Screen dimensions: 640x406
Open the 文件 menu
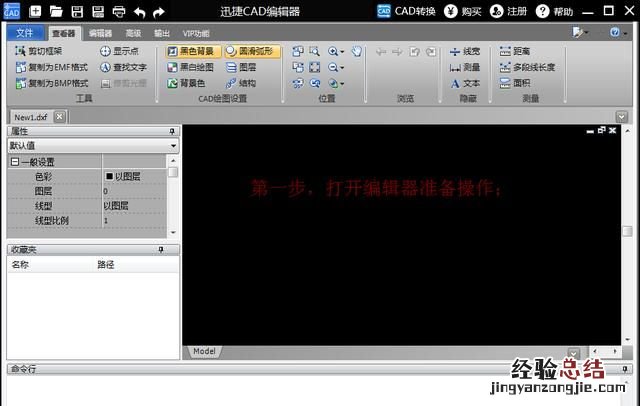click(x=25, y=33)
